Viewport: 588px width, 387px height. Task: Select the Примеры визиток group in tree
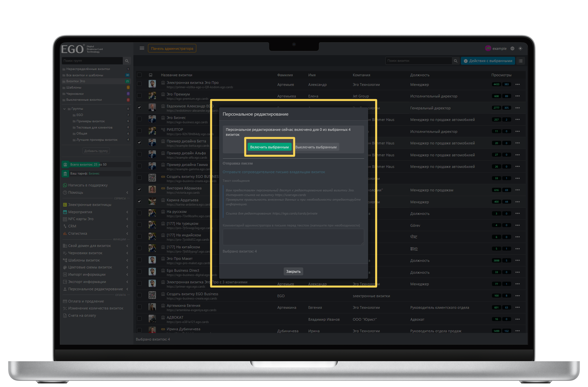click(x=90, y=121)
